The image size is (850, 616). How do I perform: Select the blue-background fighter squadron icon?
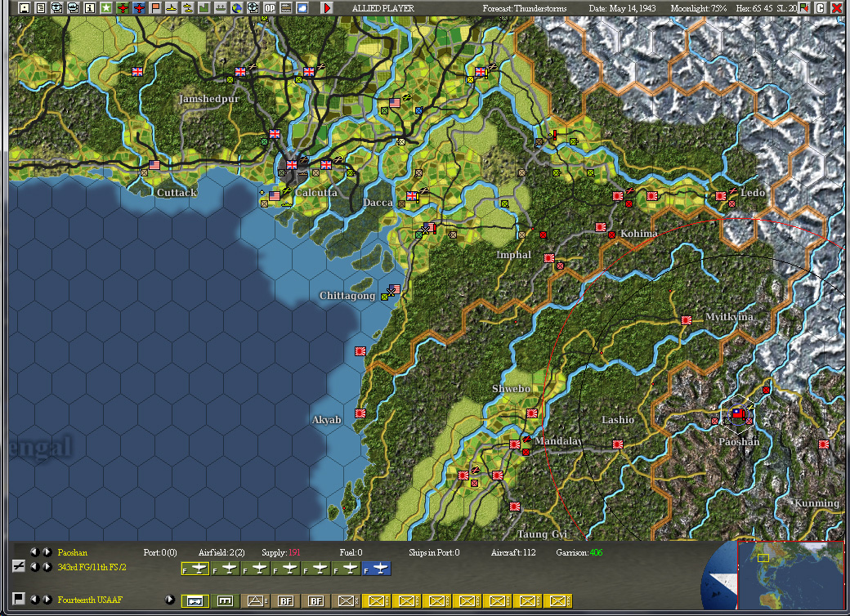pos(376,569)
